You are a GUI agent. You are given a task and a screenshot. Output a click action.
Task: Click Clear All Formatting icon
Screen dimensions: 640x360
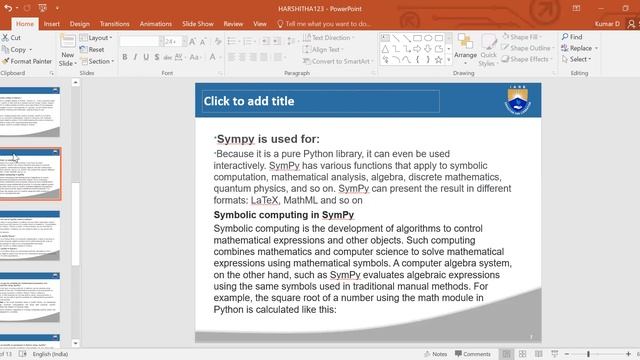pyautogui.click(x=218, y=41)
